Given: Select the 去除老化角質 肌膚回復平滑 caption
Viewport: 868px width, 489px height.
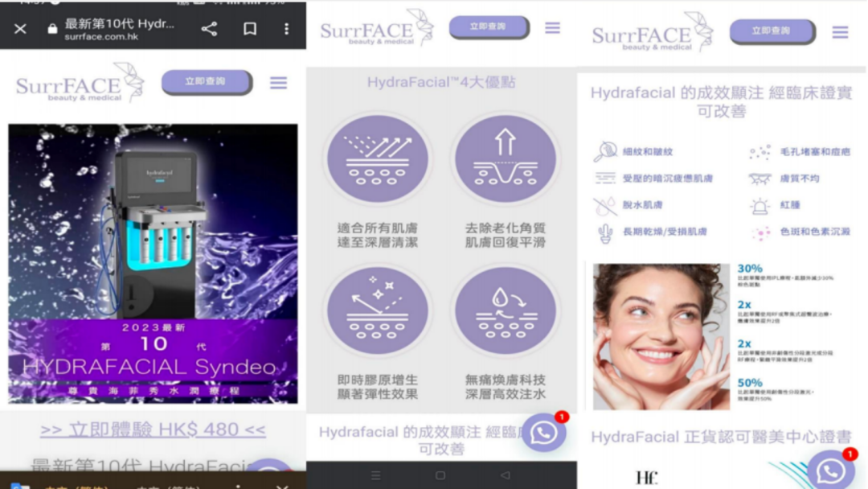Looking at the screenshot, I should point(506,236).
